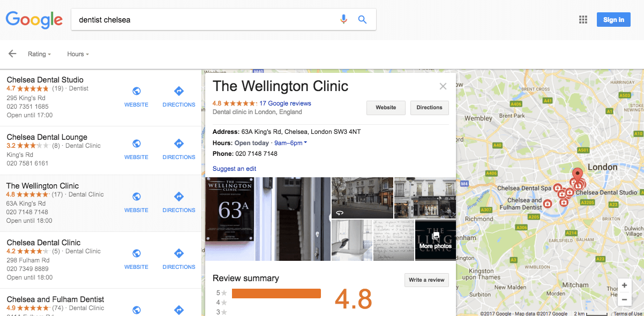Zoom in on the map
644x316 pixels.
pos(624,285)
